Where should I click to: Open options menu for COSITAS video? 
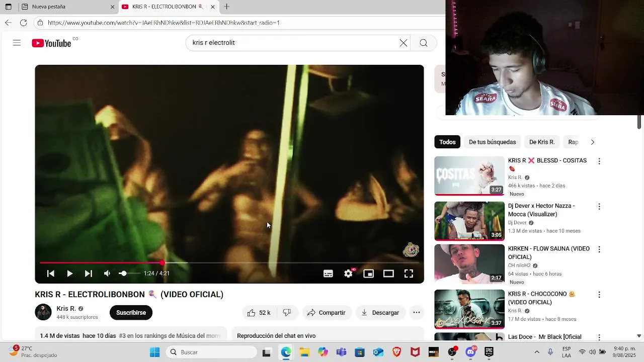click(599, 161)
